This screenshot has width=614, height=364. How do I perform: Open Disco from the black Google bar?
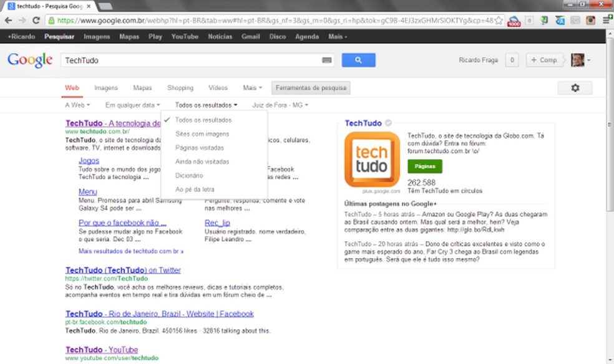278,36
